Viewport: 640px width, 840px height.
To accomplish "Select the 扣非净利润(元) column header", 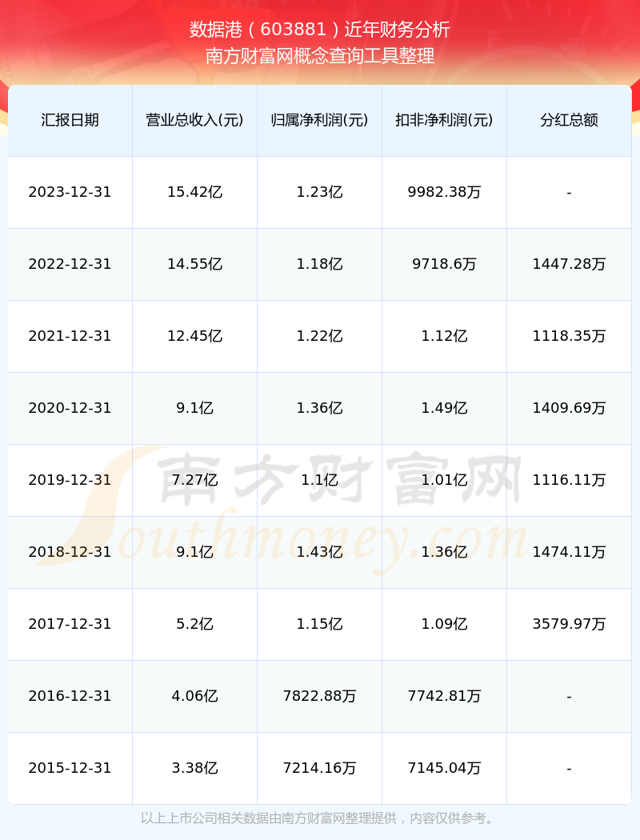I will pyautogui.click(x=445, y=120).
